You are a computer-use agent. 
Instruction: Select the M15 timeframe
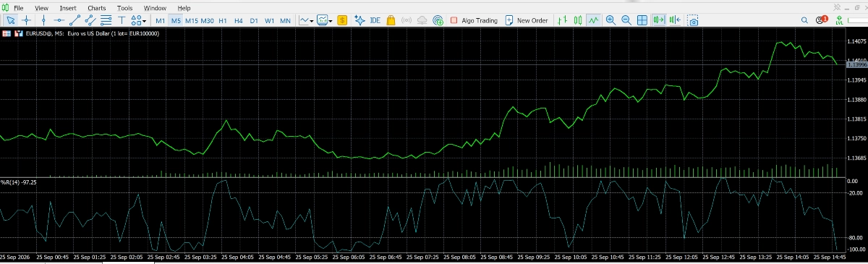[x=192, y=20]
